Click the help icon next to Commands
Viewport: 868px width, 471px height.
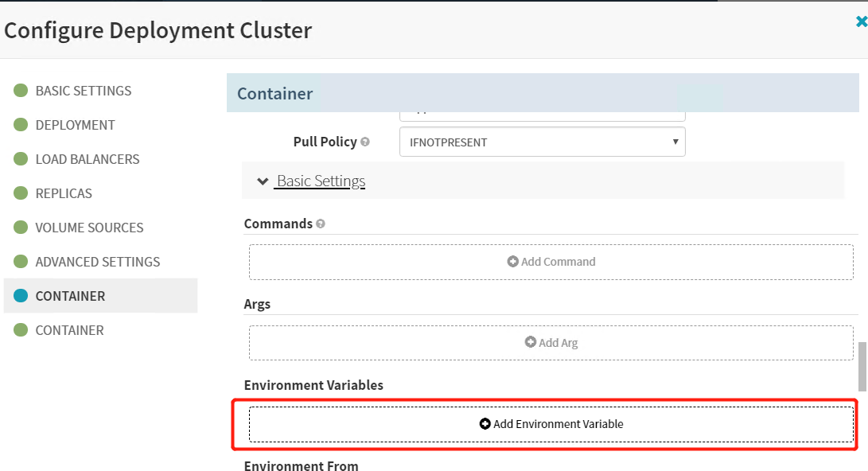tap(321, 224)
